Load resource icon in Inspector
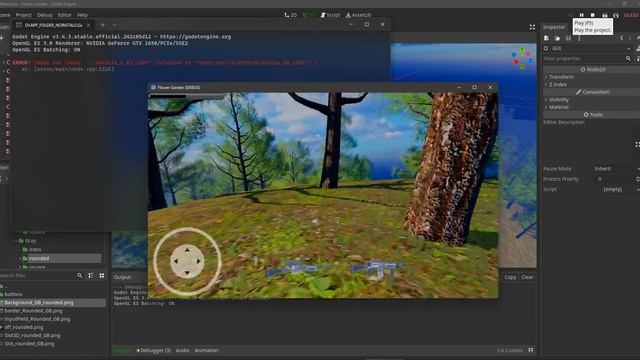 pos(557,38)
